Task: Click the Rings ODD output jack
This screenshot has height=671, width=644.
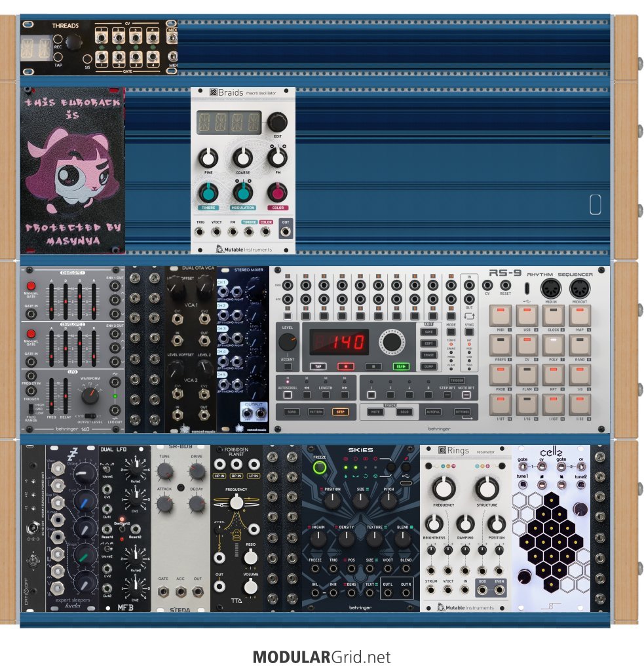Action: (482, 590)
